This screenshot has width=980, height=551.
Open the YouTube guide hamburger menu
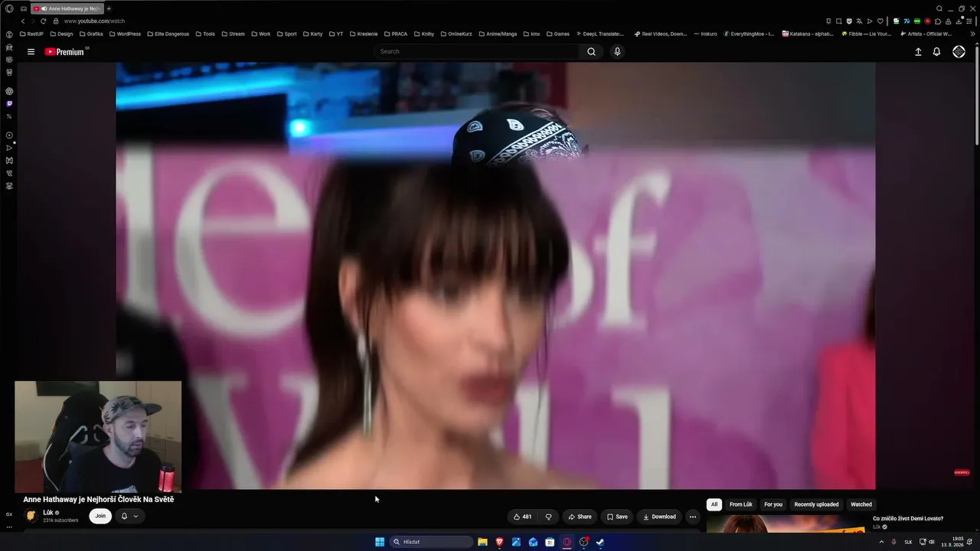(x=31, y=51)
